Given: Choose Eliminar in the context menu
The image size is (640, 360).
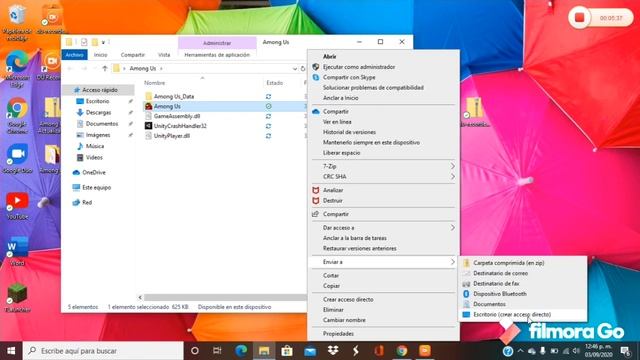Looking at the screenshot, I should click(333, 310).
